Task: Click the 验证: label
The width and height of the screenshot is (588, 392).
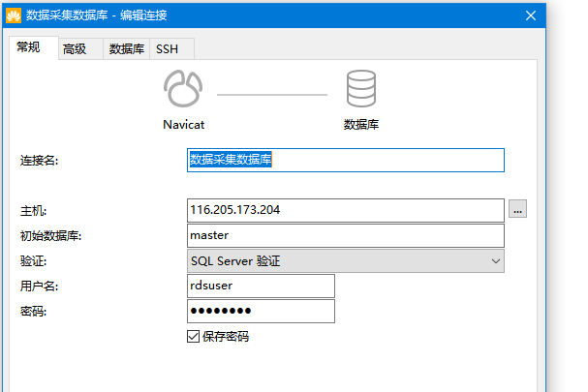Action: [x=33, y=261]
